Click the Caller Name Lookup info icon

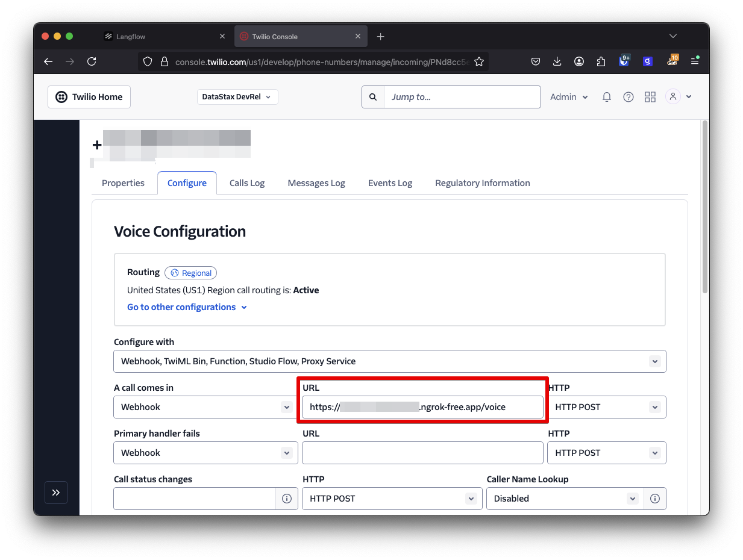click(655, 499)
